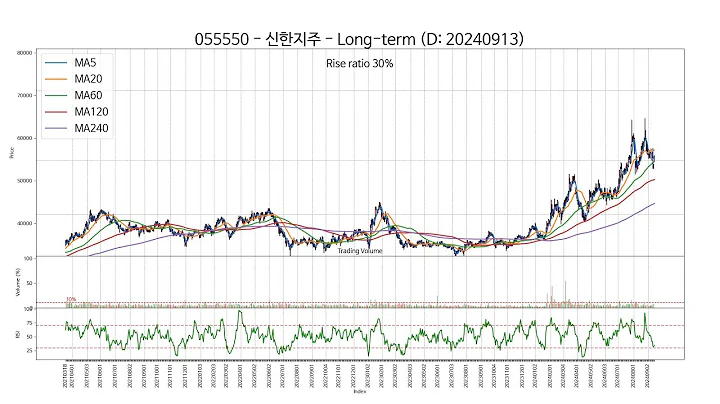Image resolution: width=720 pixels, height=404 pixels.
Task: Click the volume axis tick 50
Action: 29,284
